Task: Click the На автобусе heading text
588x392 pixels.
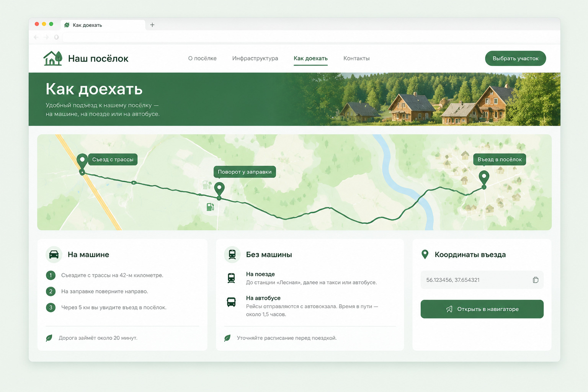Action: (263, 298)
